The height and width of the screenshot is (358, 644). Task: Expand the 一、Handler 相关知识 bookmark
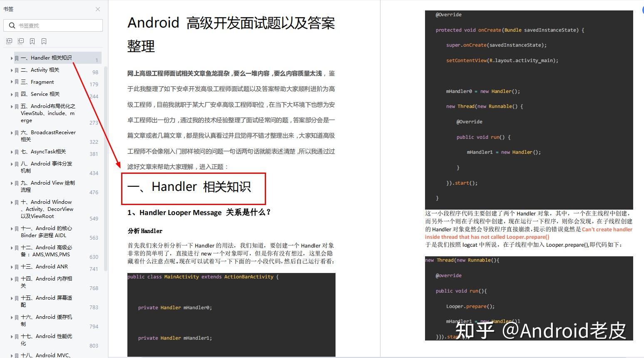pyautogui.click(x=11, y=58)
